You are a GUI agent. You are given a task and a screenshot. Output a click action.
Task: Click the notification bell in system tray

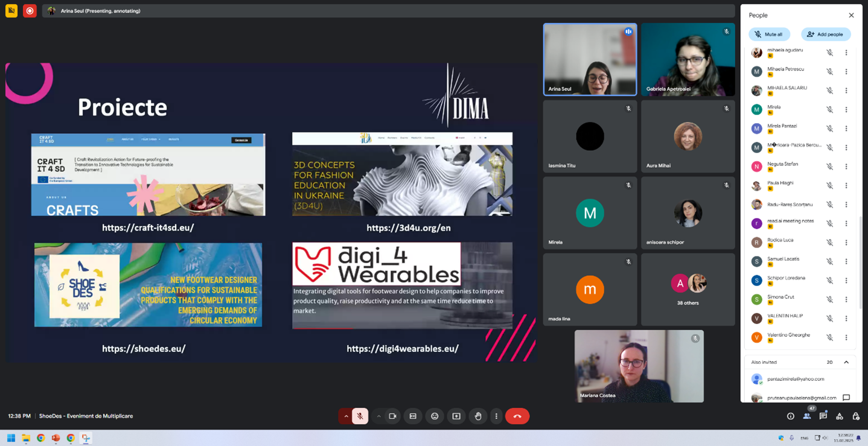858,438
